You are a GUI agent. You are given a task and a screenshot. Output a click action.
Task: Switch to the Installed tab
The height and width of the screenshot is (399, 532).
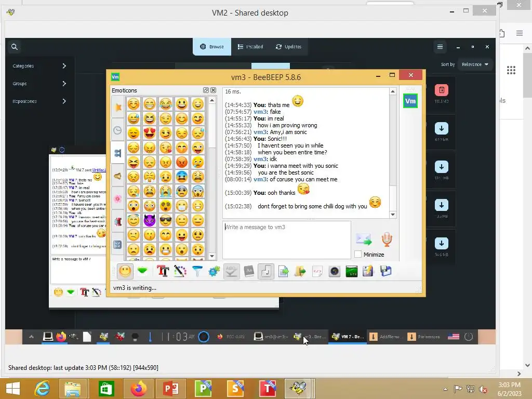click(250, 46)
